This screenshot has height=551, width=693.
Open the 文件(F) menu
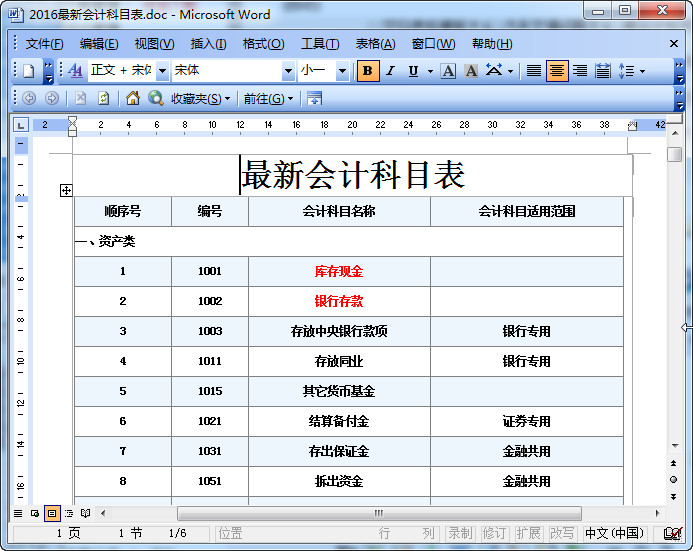coord(44,44)
